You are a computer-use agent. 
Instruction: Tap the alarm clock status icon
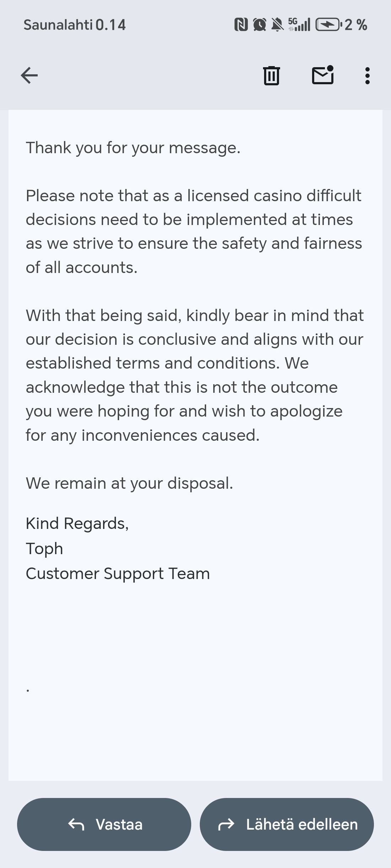pos(259,25)
